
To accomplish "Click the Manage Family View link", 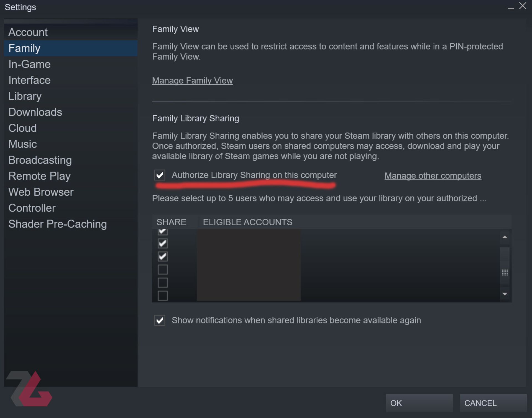I will [x=192, y=81].
